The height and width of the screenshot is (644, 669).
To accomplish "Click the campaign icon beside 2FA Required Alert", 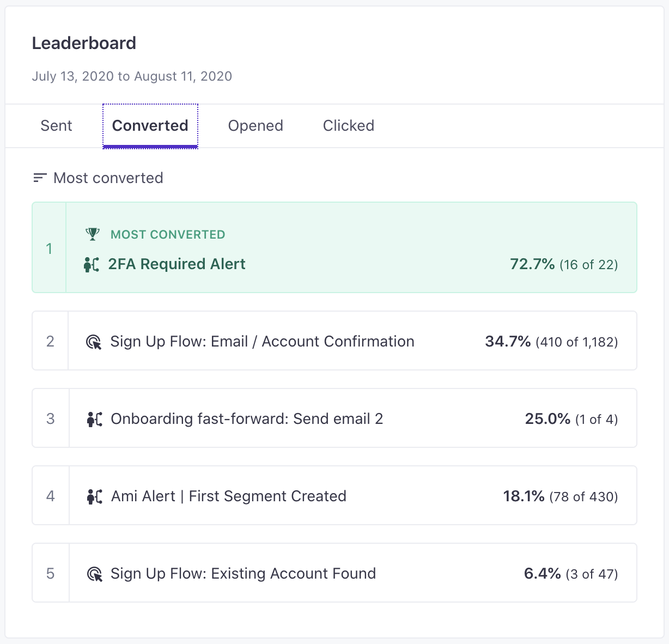I will pos(92,264).
